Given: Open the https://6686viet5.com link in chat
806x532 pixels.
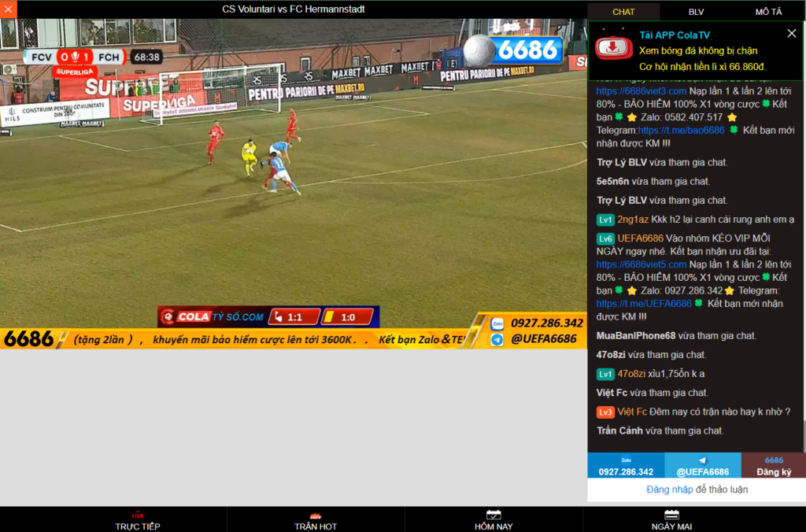Looking at the screenshot, I should pos(641,264).
